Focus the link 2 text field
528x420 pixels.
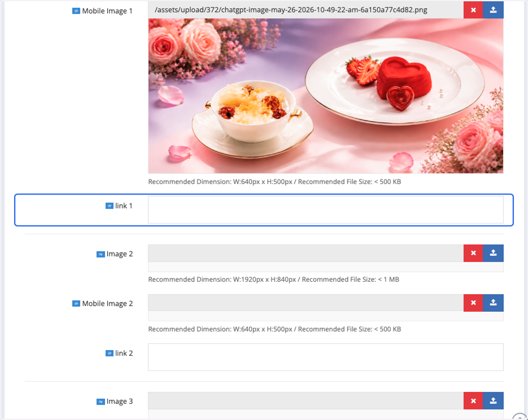(326, 357)
